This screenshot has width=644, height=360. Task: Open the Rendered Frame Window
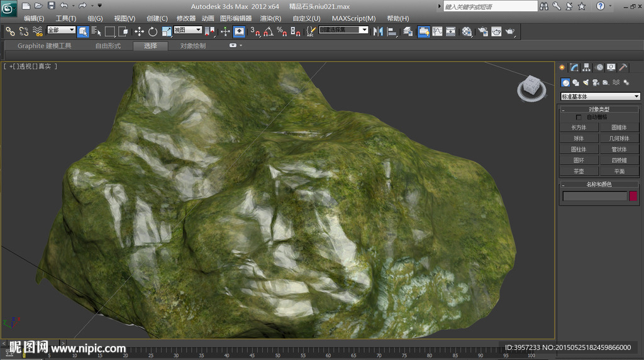(x=496, y=31)
